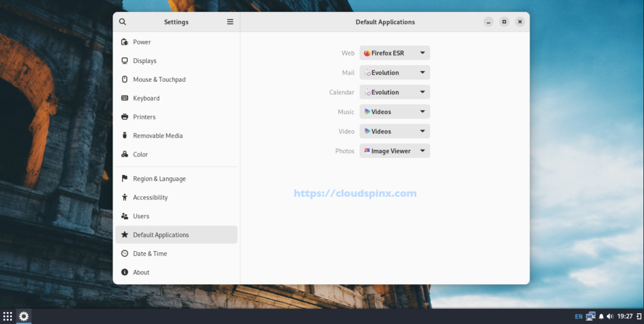
Task: Open the Displays settings panel
Action: point(176,61)
